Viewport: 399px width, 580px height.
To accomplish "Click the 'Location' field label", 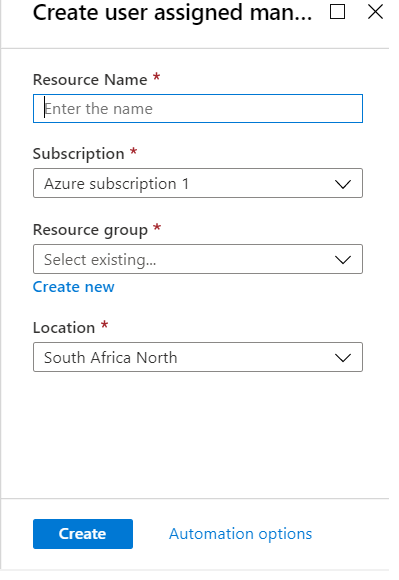I will [x=64, y=328].
